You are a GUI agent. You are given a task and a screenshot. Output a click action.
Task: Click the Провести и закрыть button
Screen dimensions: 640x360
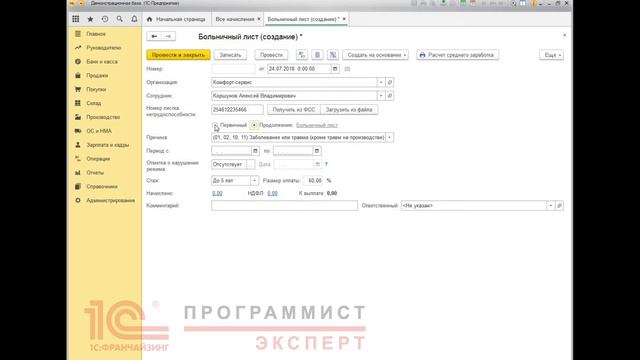coord(178,55)
